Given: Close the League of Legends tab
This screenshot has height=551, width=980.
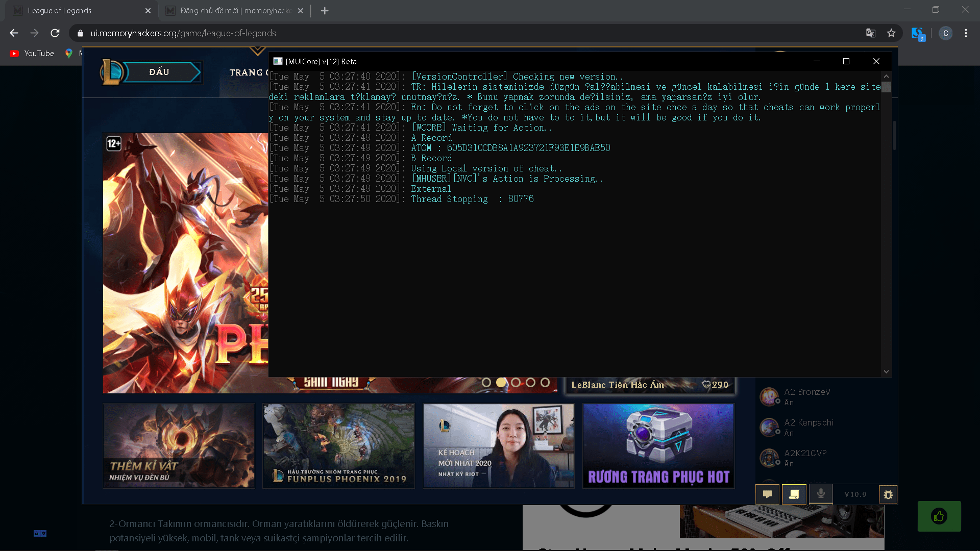Looking at the screenshot, I should [x=148, y=11].
